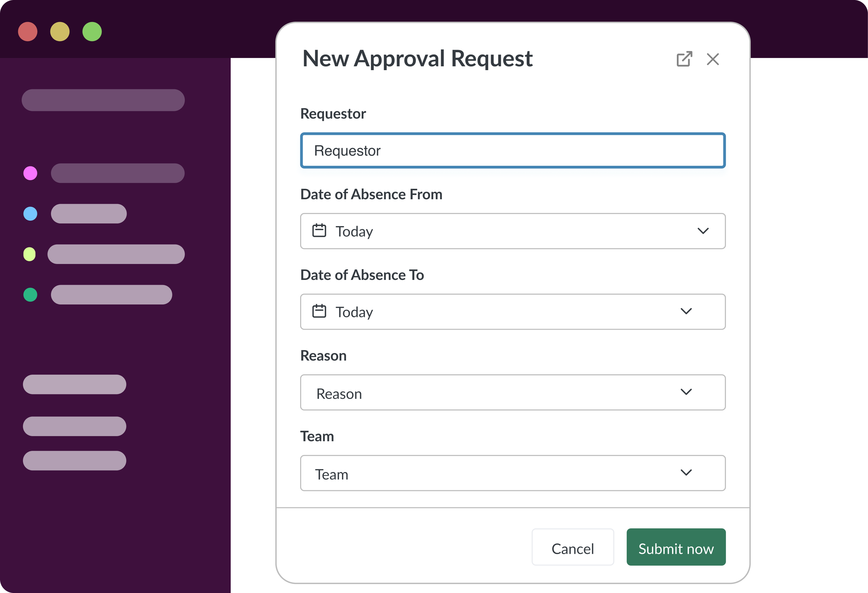868x593 pixels.
Task: Click the yellow window minimize button
Action: [x=60, y=32]
